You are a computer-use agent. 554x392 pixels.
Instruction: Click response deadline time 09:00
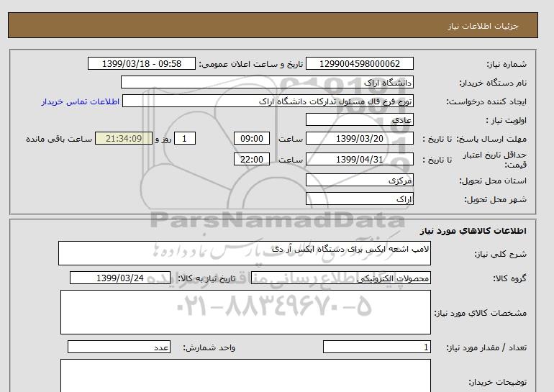click(x=252, y=138)
